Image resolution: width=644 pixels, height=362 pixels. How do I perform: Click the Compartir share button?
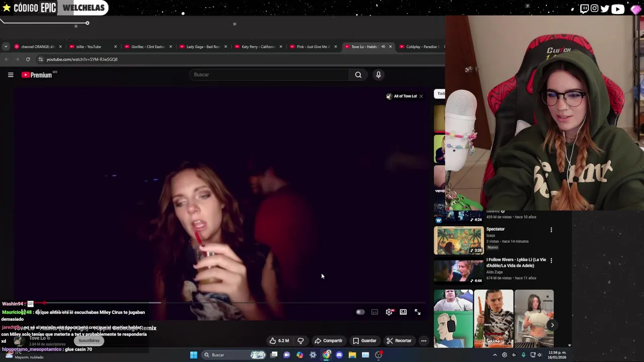328,341
